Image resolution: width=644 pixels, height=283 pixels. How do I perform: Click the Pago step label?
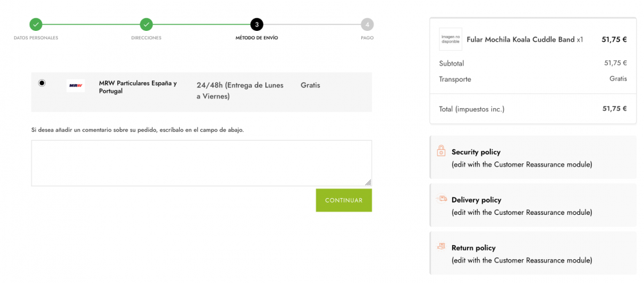click(367, 38)
